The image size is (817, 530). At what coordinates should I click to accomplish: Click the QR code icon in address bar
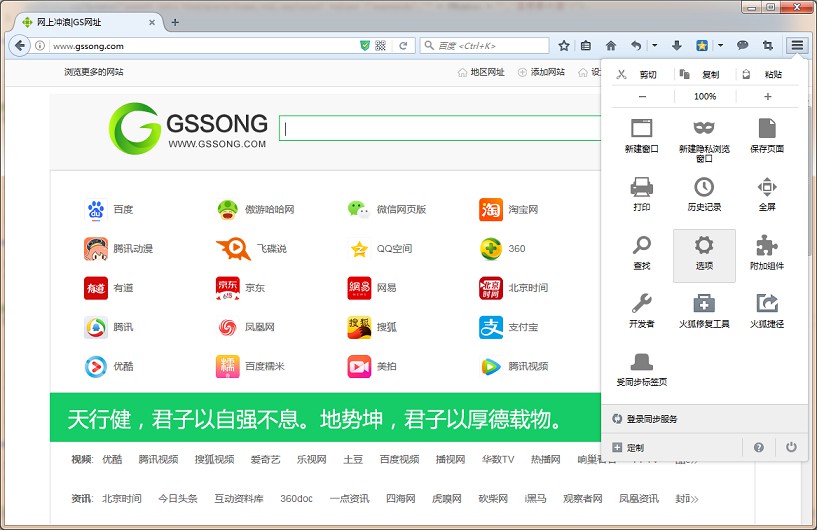click(380, 46)
